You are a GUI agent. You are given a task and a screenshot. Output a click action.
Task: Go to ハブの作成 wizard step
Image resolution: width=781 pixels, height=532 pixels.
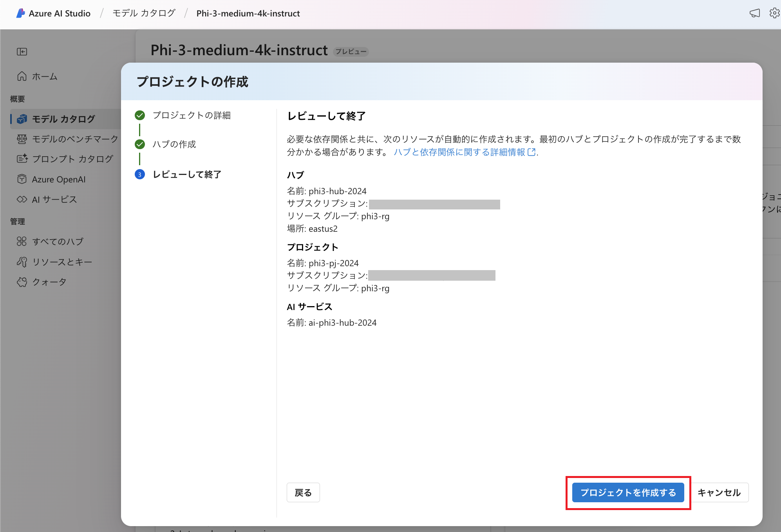[174, 144]
